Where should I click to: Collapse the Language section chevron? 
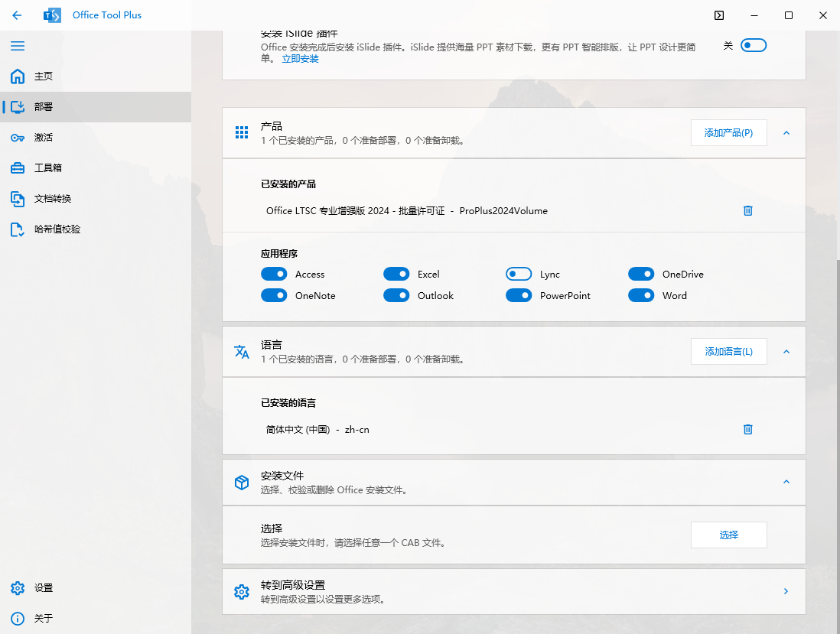[786, 352]
